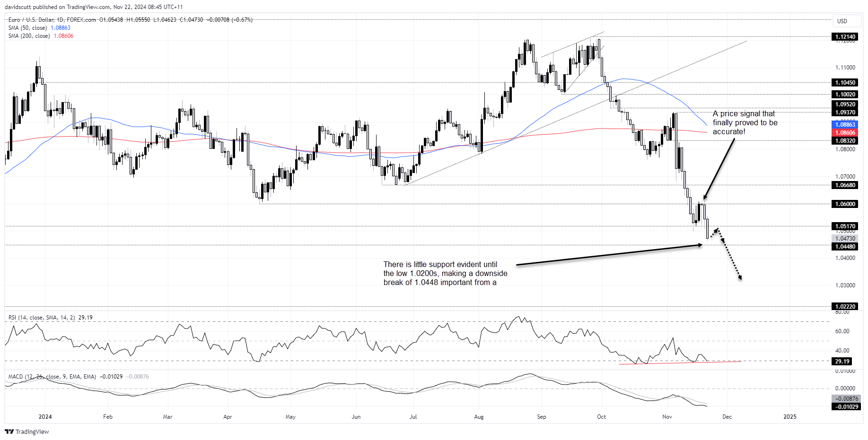The image size is (868, 440).
Task: Click the Jul label on the time axis
Action: pyautogui.click(x=413, y=417)
